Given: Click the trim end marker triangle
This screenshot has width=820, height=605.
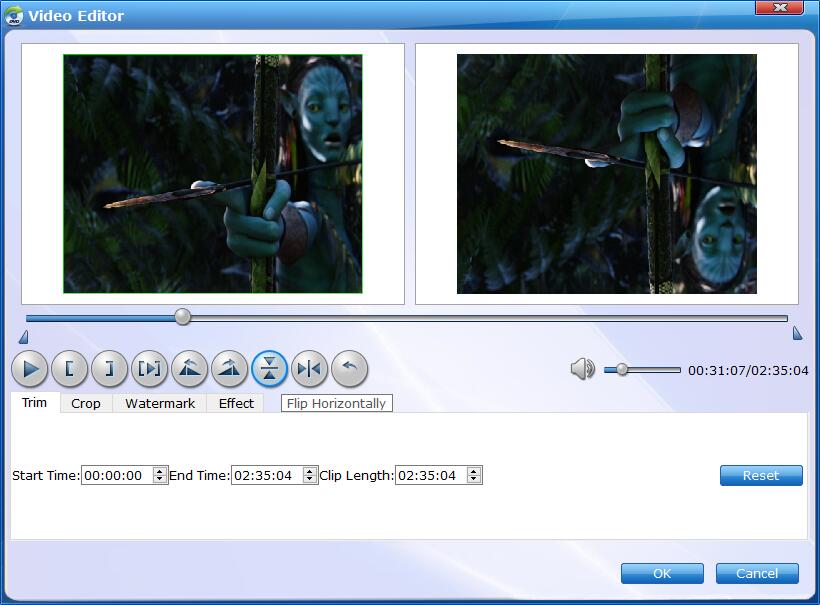Looking at the screenshot, I should pyautogui.click(x=797, y=333).
